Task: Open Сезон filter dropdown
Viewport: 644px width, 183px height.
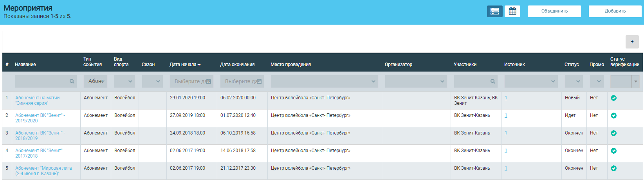Action: point(152,81)
